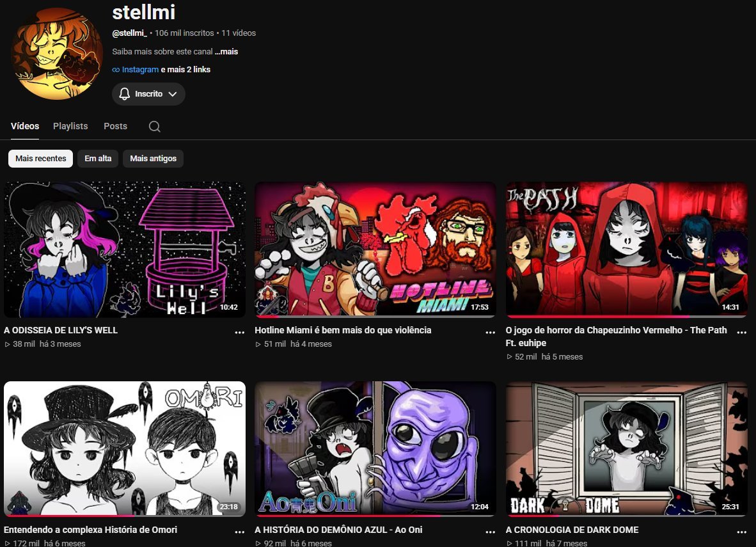Click the red watch progress bar on Hotline Miami thumbnail

268,317
